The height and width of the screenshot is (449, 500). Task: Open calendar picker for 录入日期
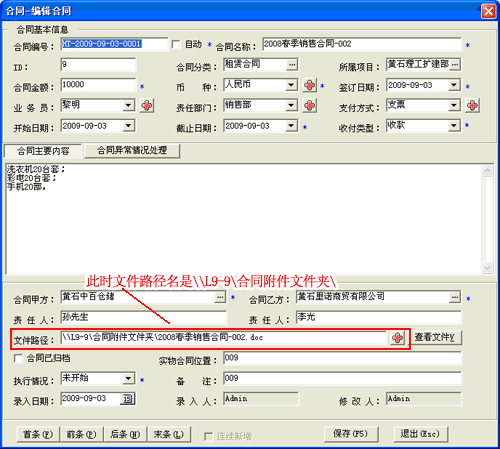[x=128, y=399]
